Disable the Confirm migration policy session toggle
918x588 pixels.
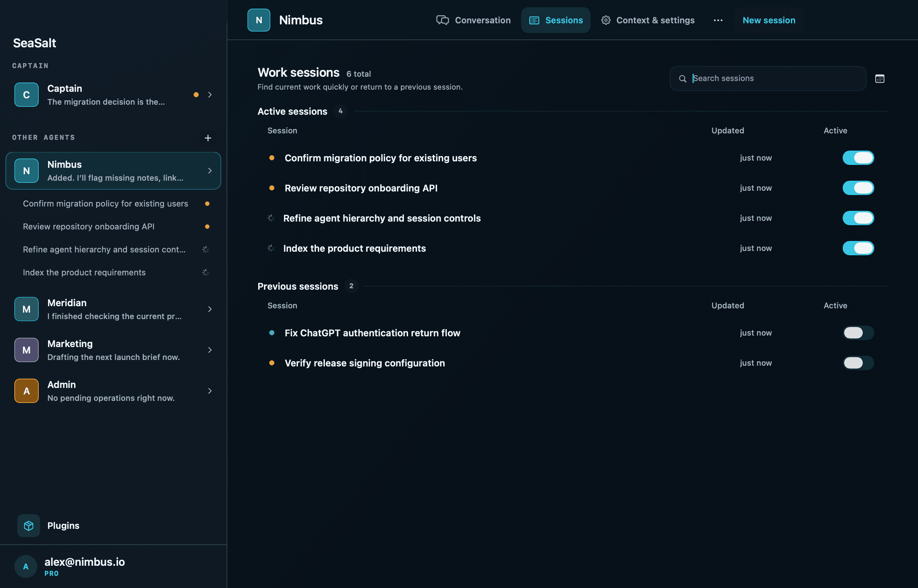pos(858,158)
